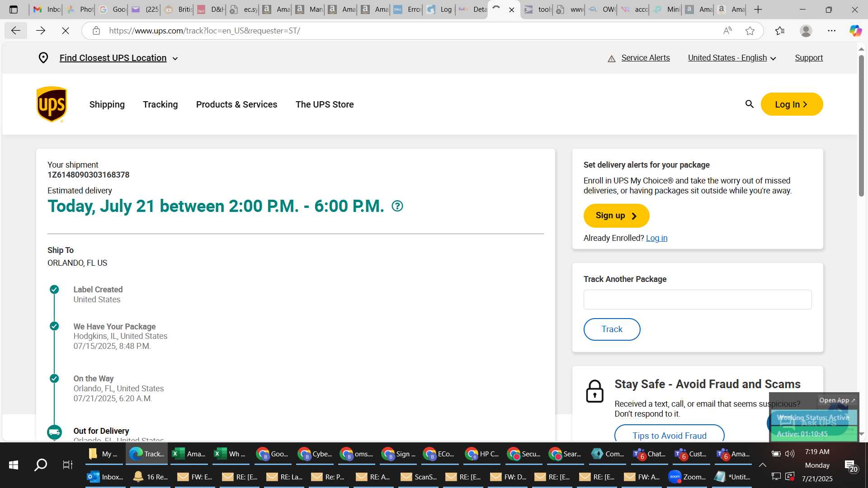Follow the Log in link for enrolled users
The image size is (868, 488).
656,238
